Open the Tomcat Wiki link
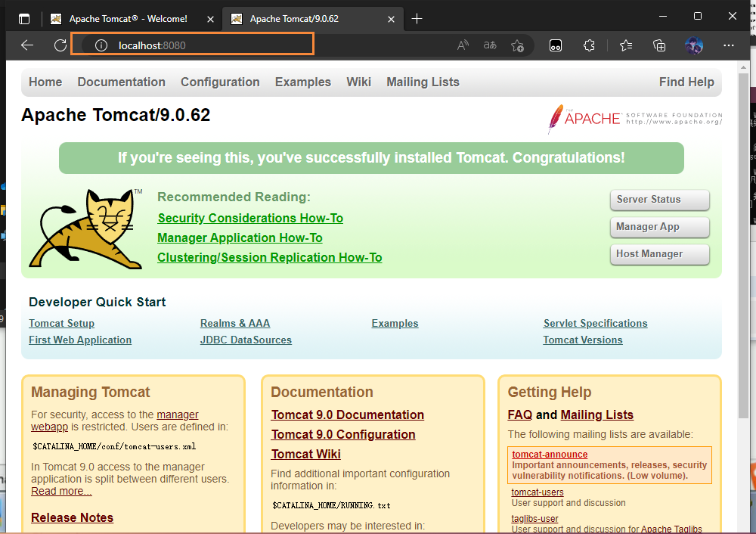This screenshot has width=756, height=534. (x=306, y=455)
